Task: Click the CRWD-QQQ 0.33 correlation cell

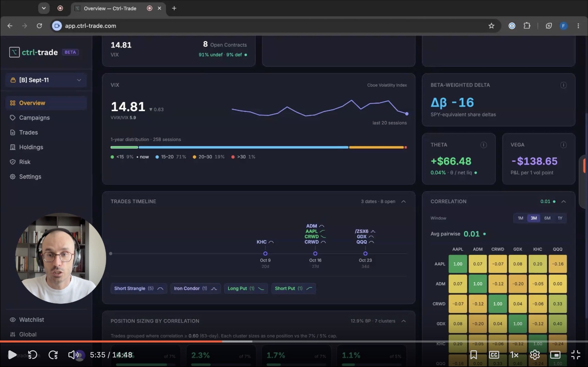Action: click(x=558, y=304)
